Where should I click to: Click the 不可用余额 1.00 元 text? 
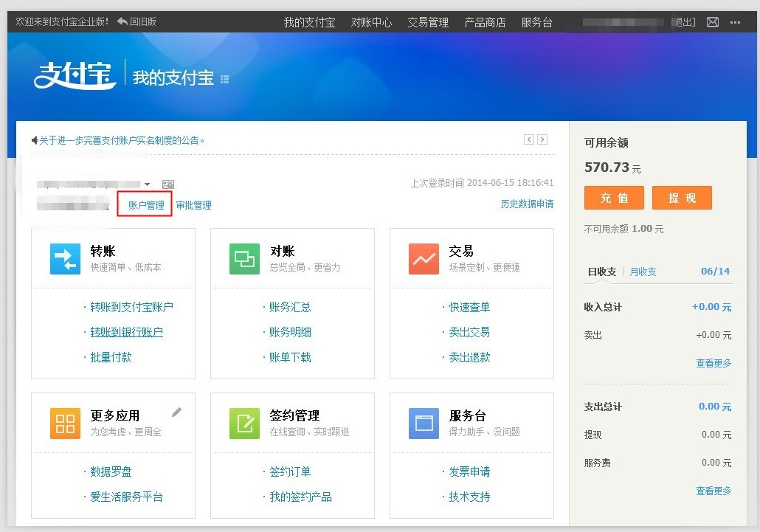pos(623,229)
